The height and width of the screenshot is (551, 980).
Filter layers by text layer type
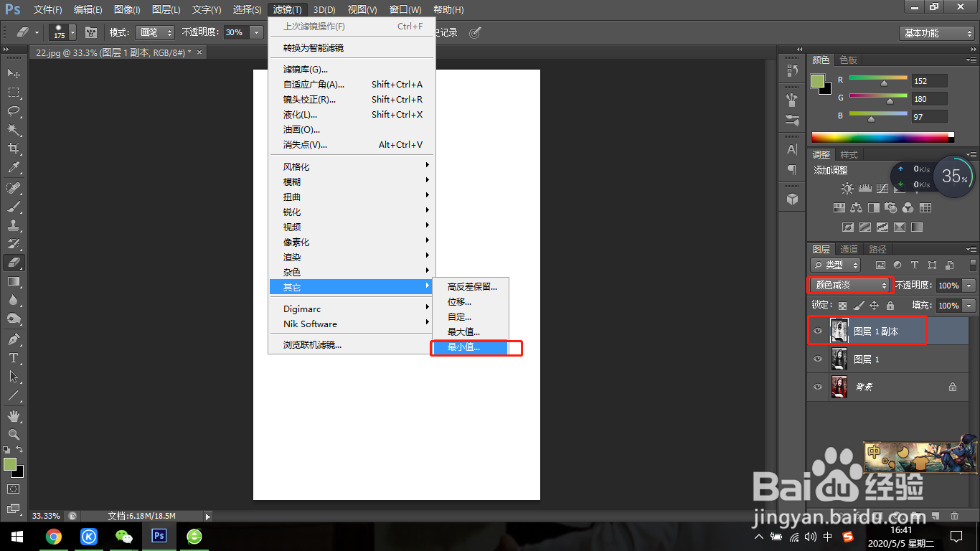coord(915,265)
